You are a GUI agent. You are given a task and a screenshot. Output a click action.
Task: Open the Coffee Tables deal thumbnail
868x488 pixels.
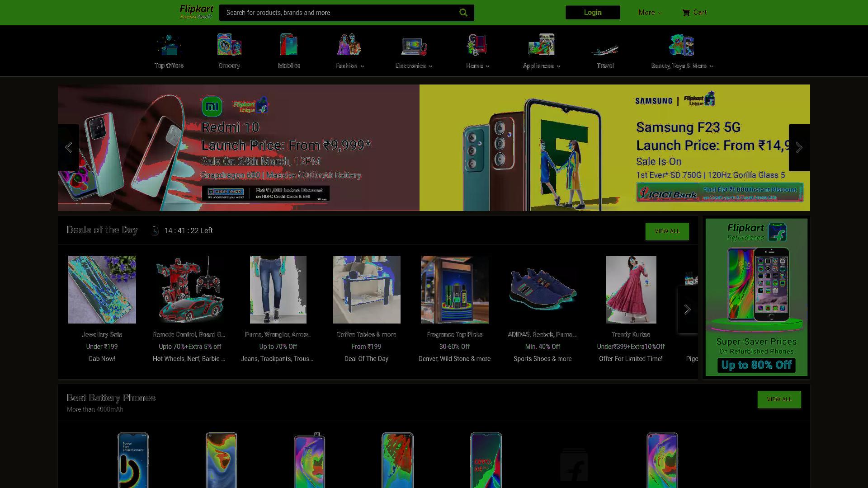coord(366,290)
